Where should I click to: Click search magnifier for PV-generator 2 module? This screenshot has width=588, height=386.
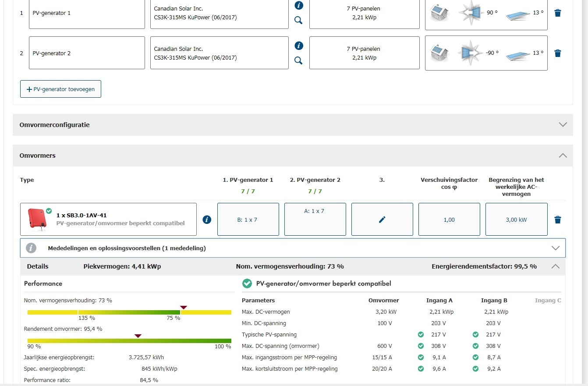298,60
